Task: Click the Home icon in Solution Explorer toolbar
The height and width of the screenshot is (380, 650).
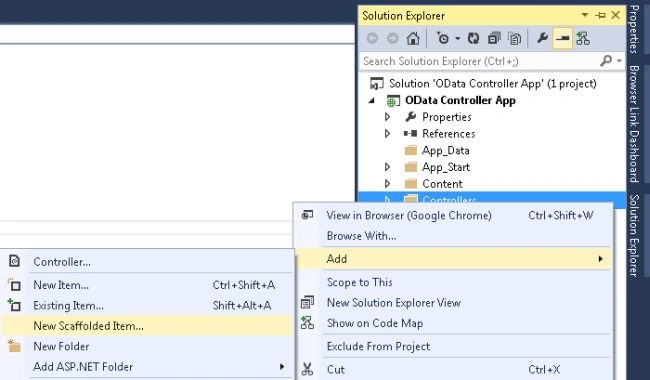Action: tap(413, 39)
